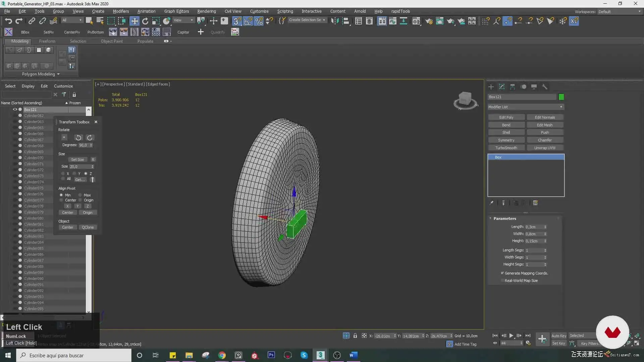Switch to the Freeform ribbon tab
Screen dimensions: 644x362
tap(47, 41)
